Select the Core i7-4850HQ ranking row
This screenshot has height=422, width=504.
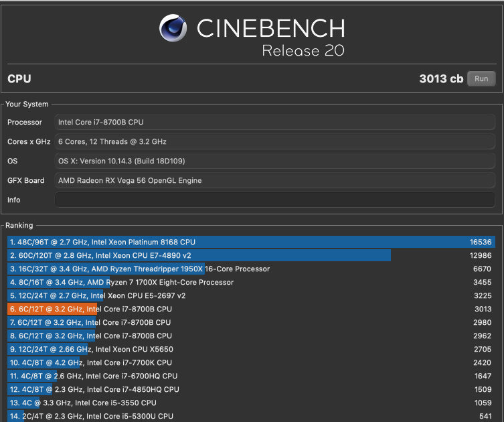[252, 390]
